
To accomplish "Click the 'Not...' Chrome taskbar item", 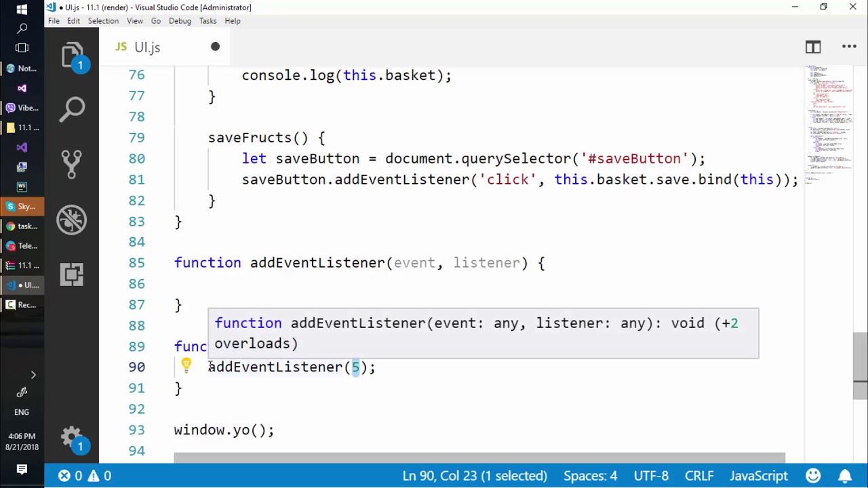I will 22,68.
